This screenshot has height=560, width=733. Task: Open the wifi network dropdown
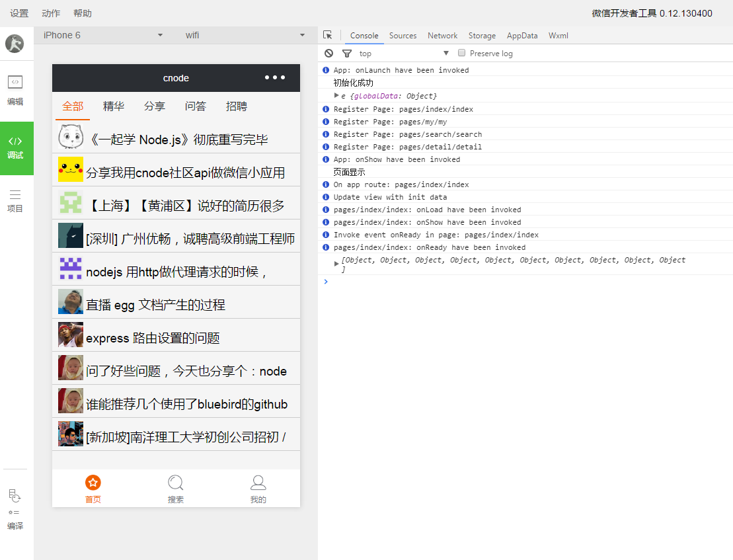245,35
